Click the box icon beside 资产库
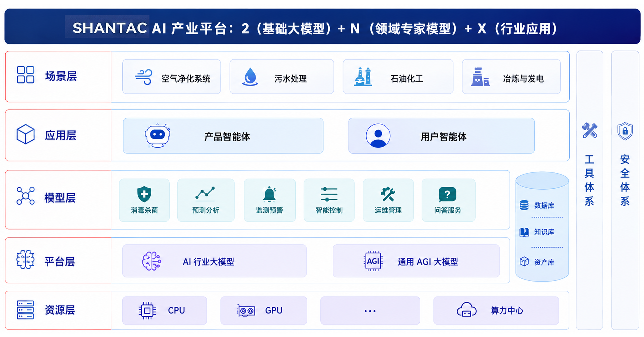 524,261
